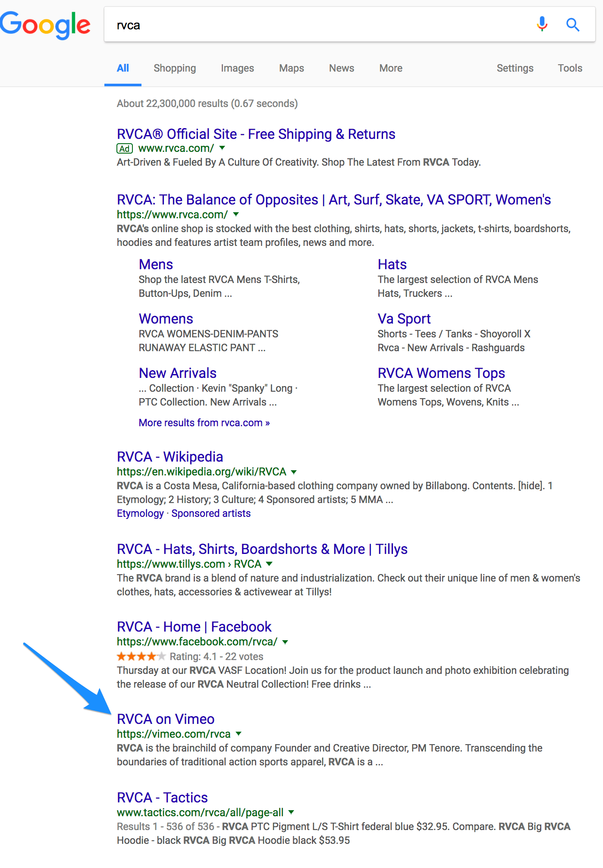Open the Maps tab
This screenshot has height=868, width=603.
[292, 68]
